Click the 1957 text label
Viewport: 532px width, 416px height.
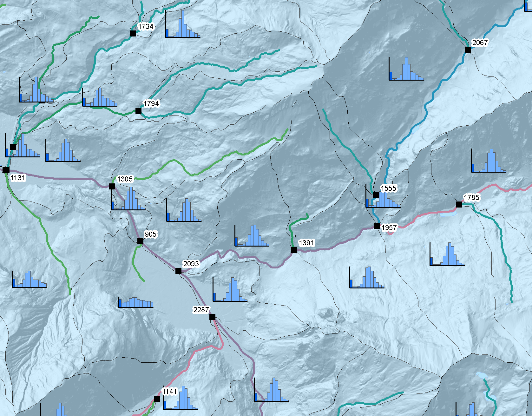(x=389, y=228)
